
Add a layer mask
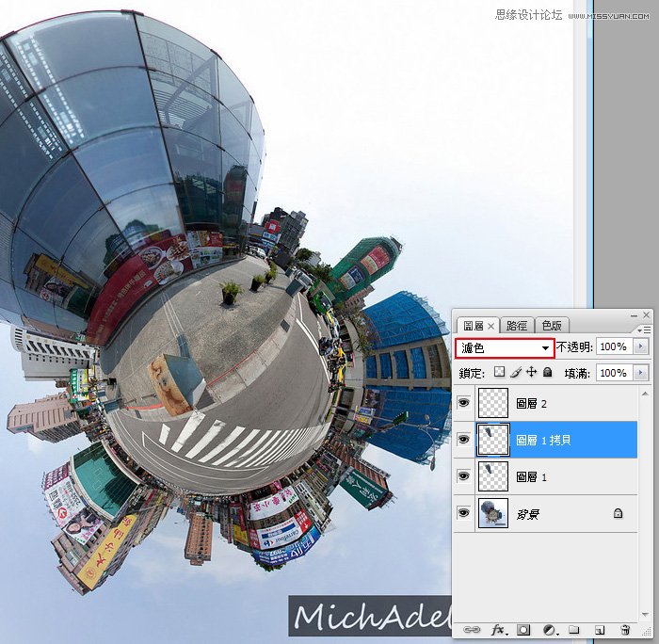pyautogui.click(x=523, y=629)
